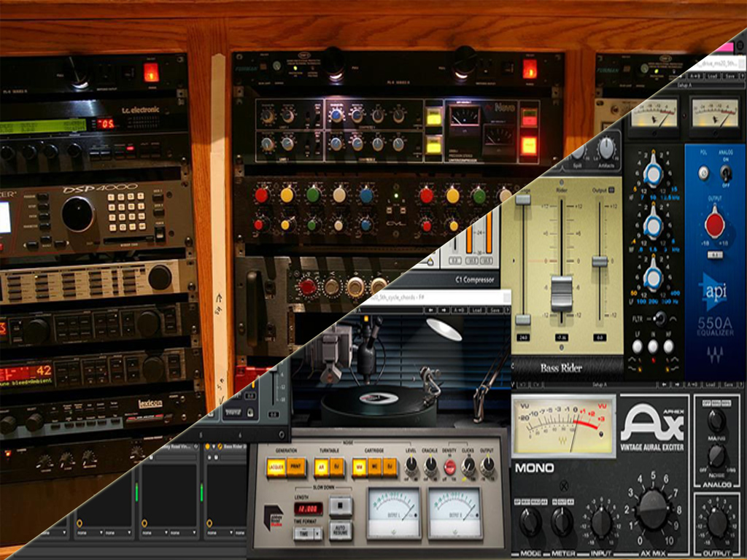The height and width of the screenshot is (560, 747).
Task: Click the left API VU meter
Action: coord(654,113)
